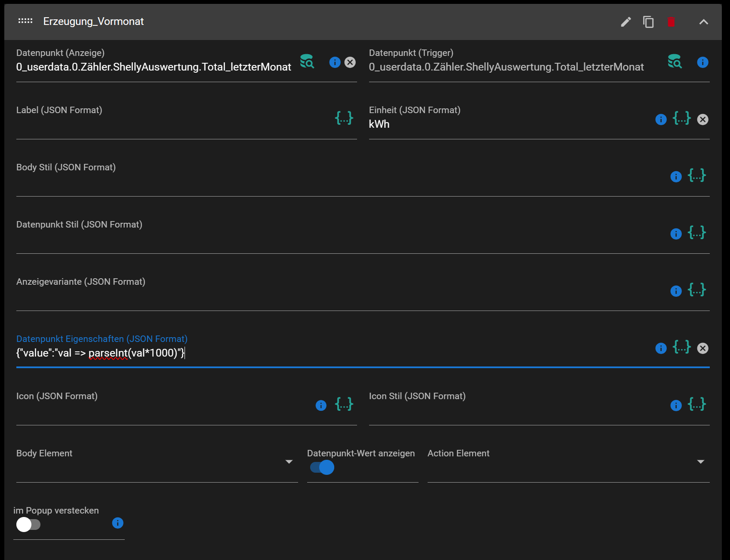The width and height of the screenshot is (730, 560).
Task: Click the drag handle beside Erzeugung_Vormonat
Action: coord(25,21)
